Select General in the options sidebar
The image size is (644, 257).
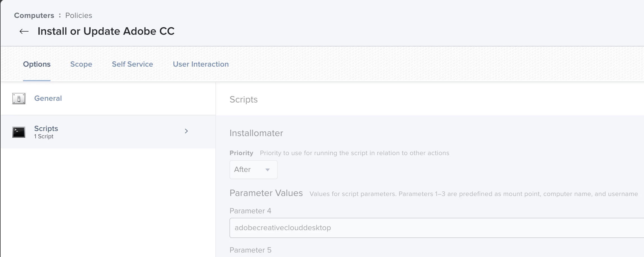coord(108,99)
